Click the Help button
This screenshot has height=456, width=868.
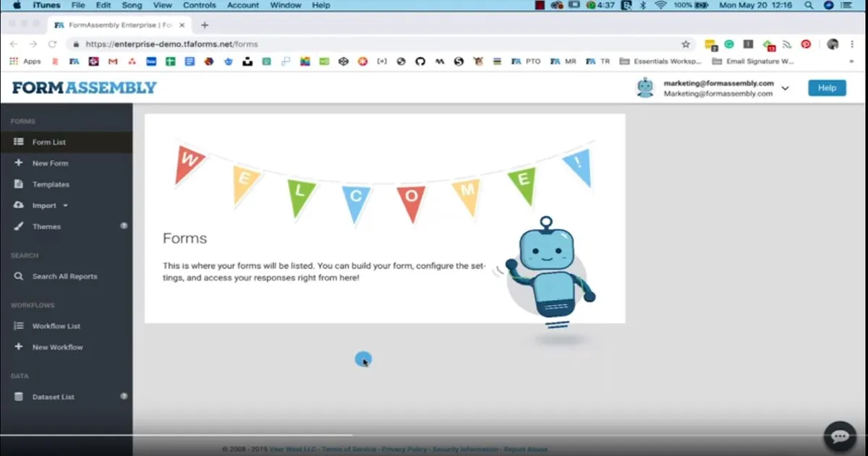point(827,87)
